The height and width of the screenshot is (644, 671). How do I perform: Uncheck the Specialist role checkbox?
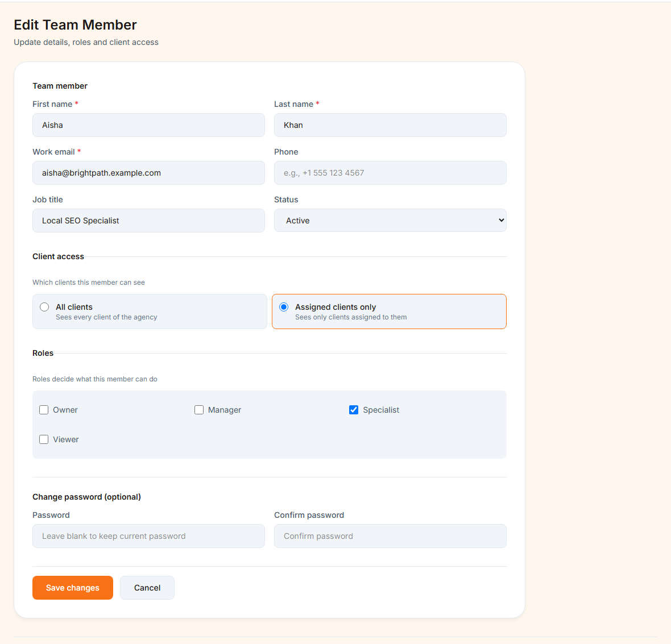coord(354,410)
